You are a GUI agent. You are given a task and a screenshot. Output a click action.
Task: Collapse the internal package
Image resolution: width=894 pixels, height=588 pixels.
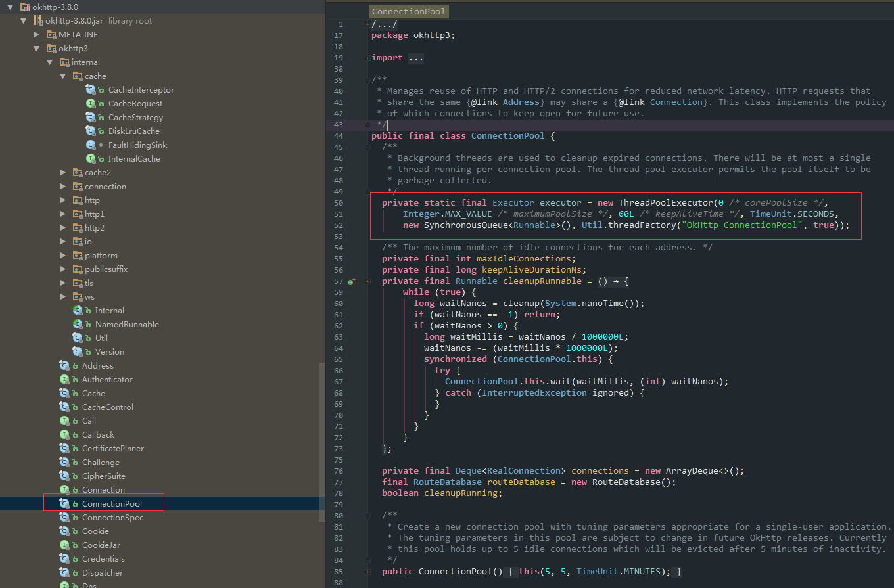click(50, 62)
